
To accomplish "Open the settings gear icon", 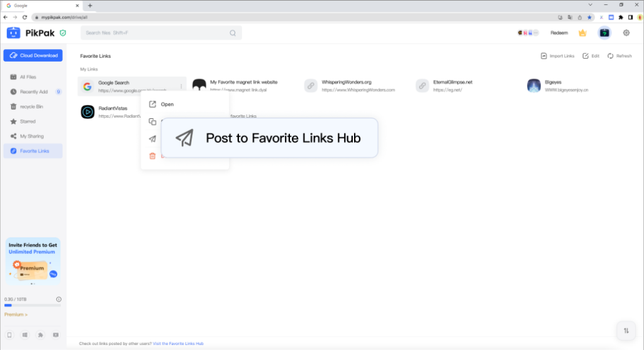I will coord(626,33).
